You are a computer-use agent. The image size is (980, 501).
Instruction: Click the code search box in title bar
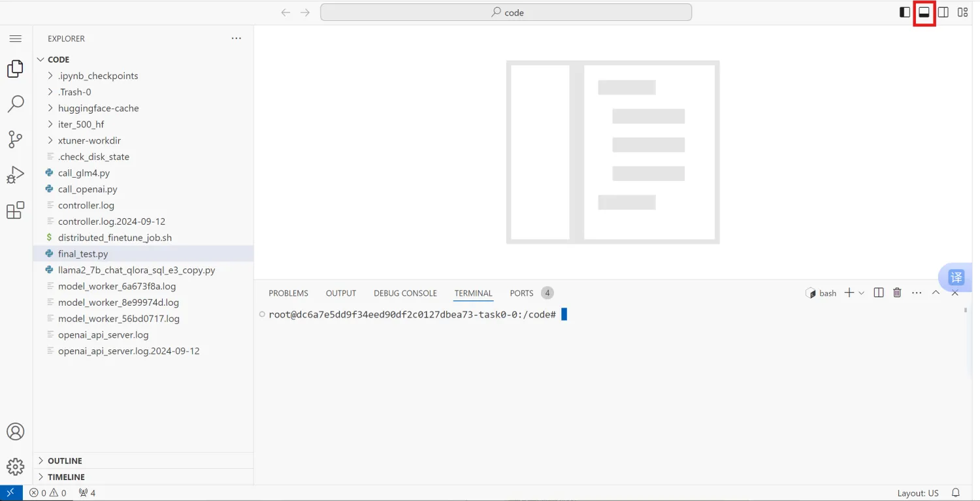tap(506, 12)
